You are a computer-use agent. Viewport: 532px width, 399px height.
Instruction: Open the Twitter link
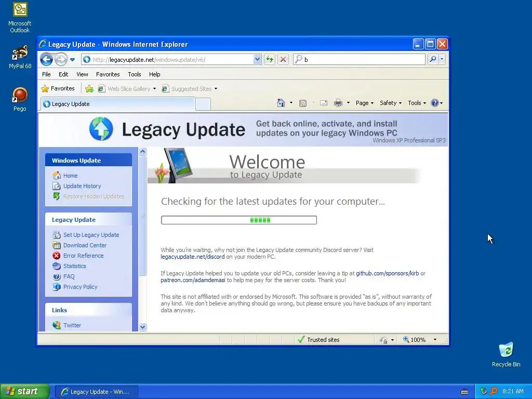(72, 325)
